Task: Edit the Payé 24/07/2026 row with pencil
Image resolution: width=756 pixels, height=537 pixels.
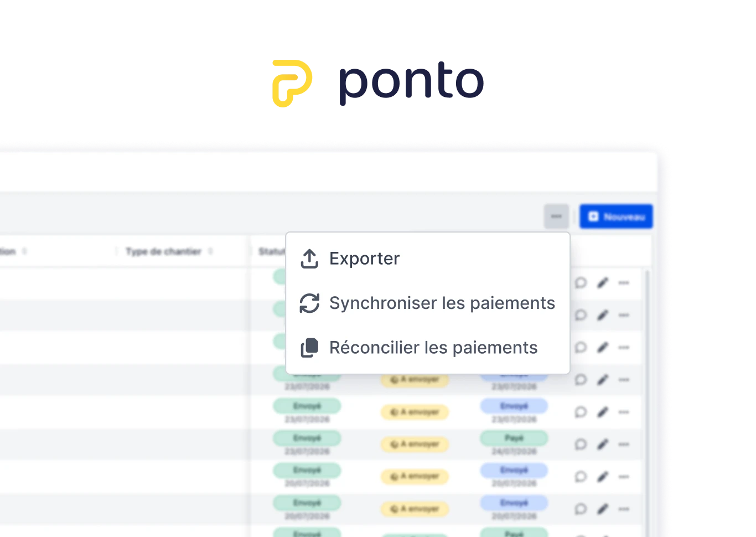Action: [603, 445]
